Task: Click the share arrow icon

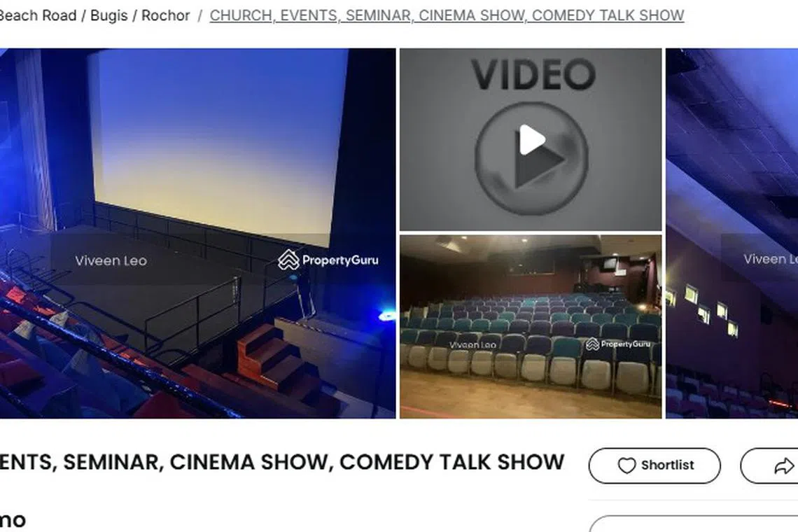Action: coord(784,465)
